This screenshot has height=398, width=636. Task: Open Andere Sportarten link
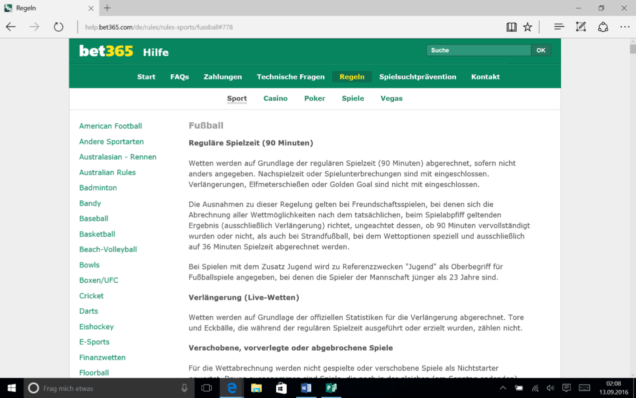pyautogui.click(x=111, y=142)
